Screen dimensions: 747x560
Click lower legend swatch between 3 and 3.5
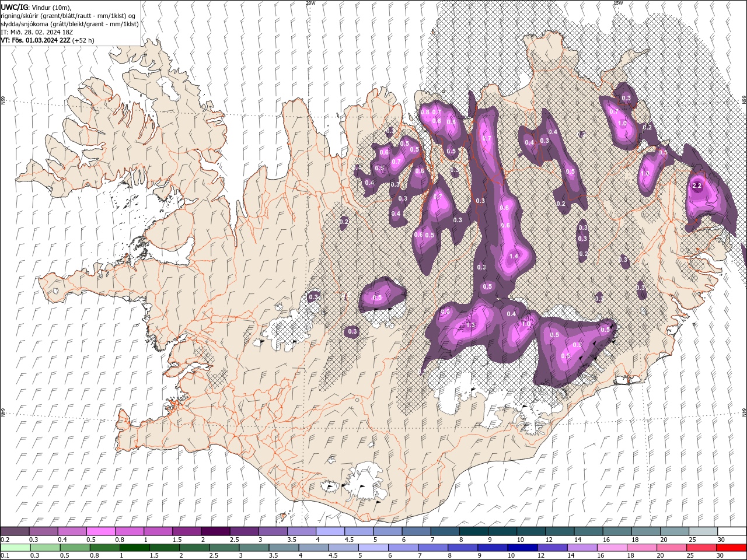(254, 548)
